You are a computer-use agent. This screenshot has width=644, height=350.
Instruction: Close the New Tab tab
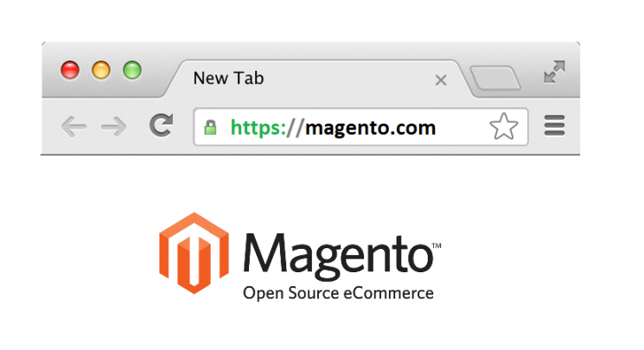(x=441, y=80)
